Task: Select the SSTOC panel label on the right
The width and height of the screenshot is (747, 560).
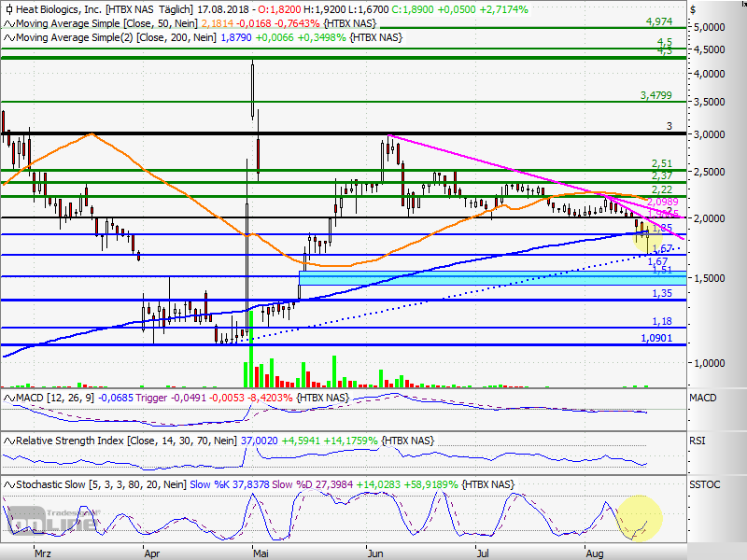Action: coord(703,484)
